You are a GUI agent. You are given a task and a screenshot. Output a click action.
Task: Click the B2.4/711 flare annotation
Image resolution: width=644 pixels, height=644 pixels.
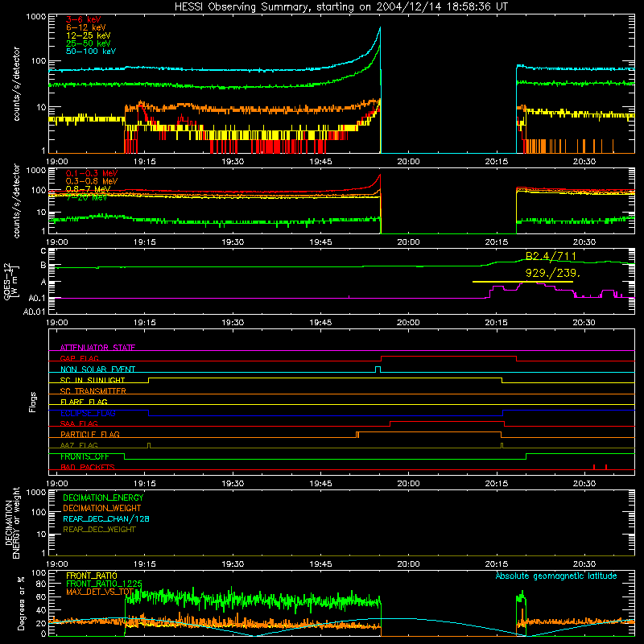(551, 256)
